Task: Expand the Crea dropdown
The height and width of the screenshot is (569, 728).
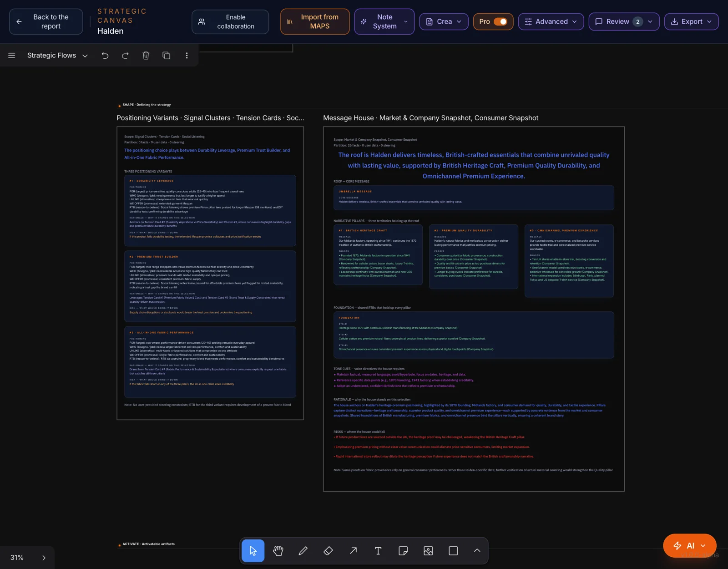Action: tap(444, 21)
